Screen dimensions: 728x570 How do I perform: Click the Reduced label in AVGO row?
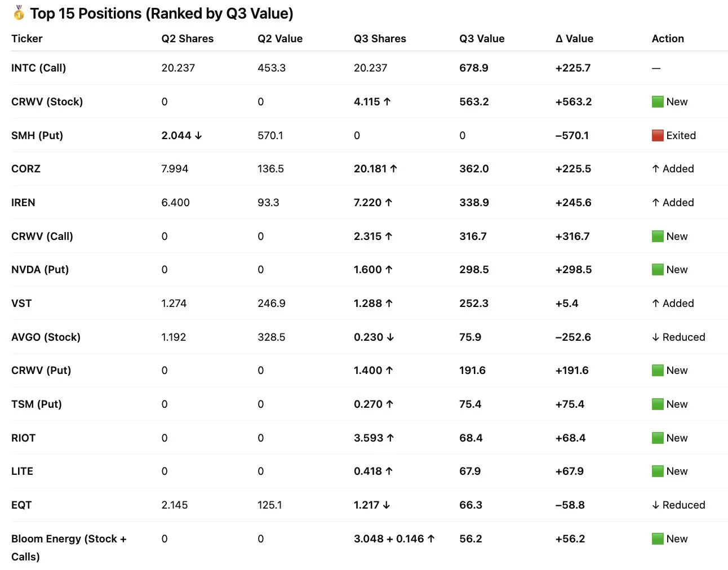683,337
